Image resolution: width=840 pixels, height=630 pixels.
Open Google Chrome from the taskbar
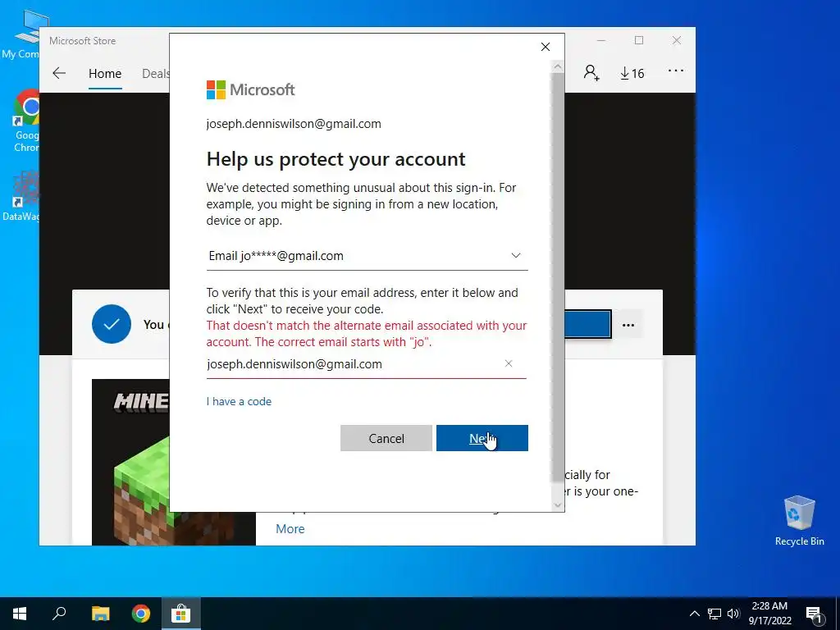[141, 614]
